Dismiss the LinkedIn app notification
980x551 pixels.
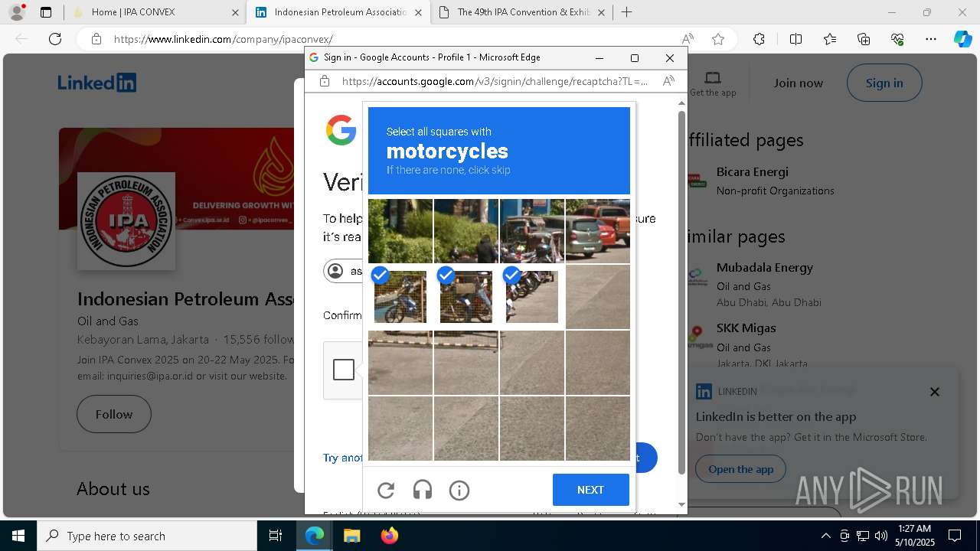coord(934,392)
